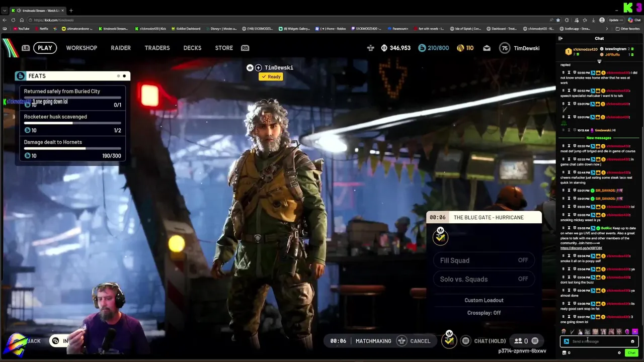Click the New messages divider

click(x=599, y=138)
